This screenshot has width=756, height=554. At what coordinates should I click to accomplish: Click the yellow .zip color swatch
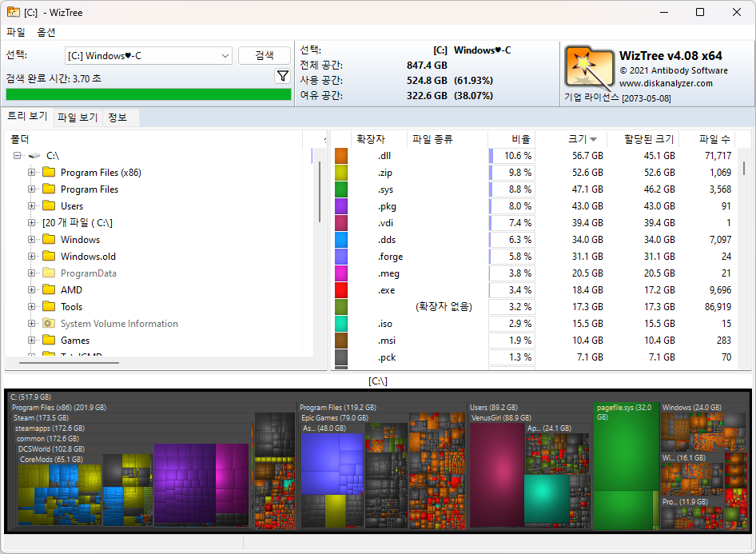341,173
